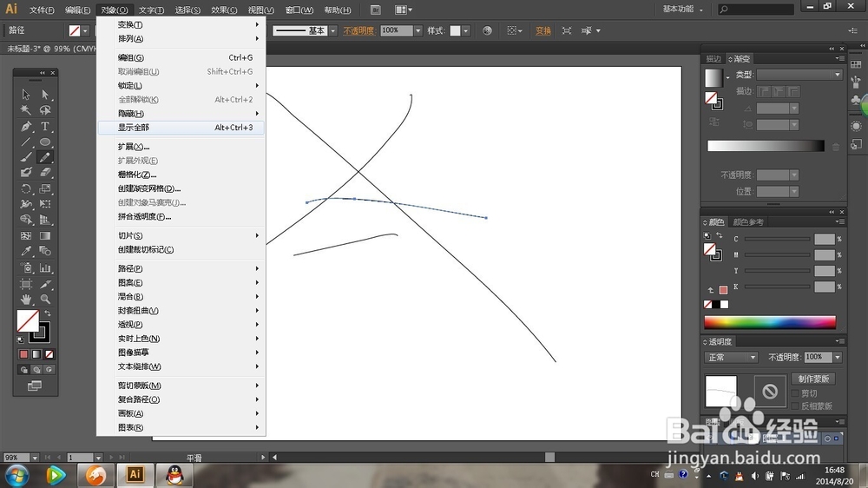
Task: Swap fill and stroke in toolbox
Action: (48, 313)
